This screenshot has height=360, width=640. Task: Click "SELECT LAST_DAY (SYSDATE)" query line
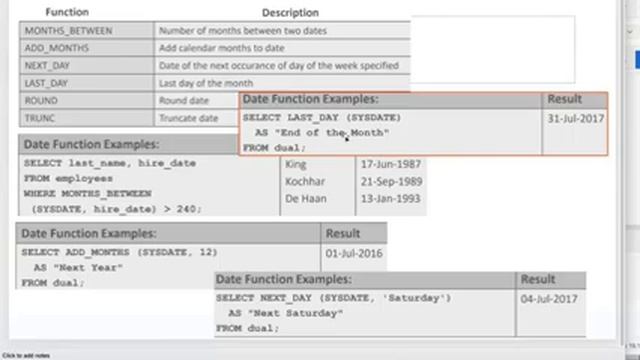pos(322,118)
